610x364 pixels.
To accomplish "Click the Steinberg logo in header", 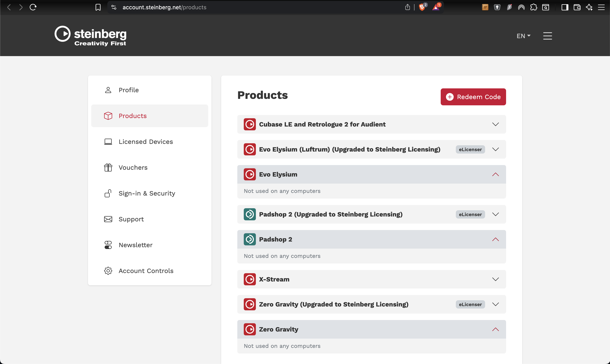I will pyautogui.click(x=90, y=36).
